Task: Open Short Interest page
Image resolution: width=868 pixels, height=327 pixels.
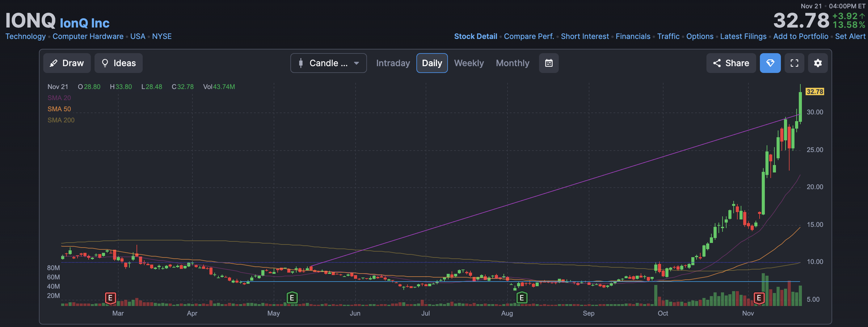Action: (585, 36)
